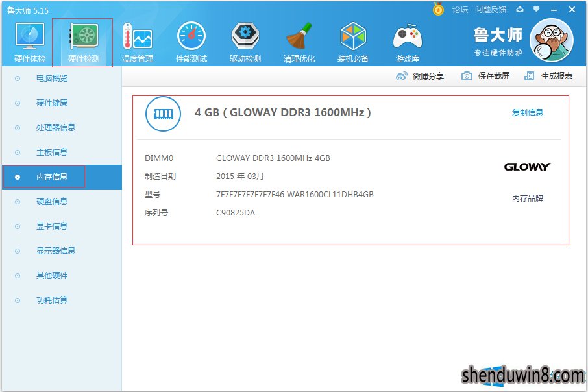Click the 复制信息 copy info link
Viewport: 588px width, 392px height.
(x=527, y=112)
